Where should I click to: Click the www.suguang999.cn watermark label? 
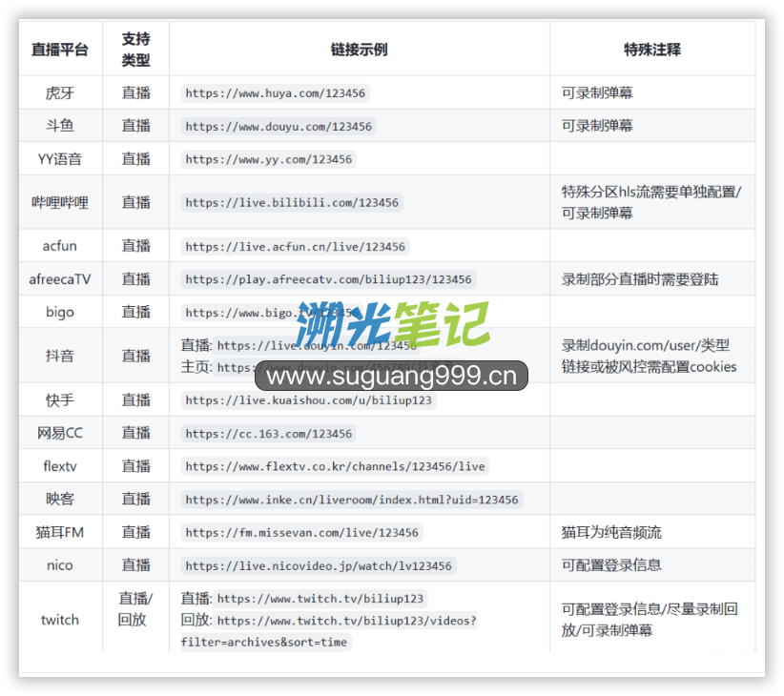391,376
